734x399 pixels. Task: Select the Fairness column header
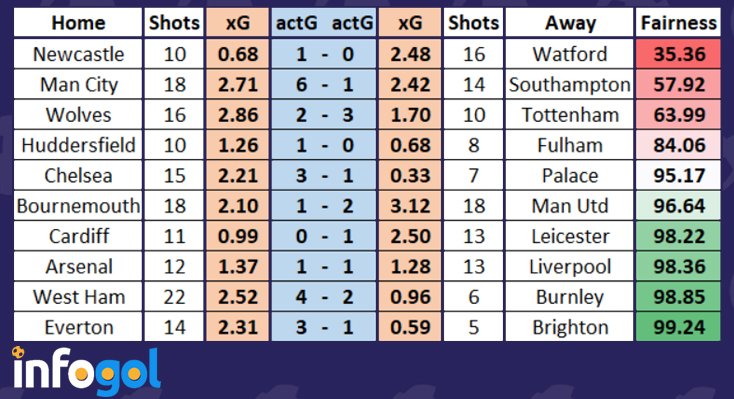click(678, 23)
